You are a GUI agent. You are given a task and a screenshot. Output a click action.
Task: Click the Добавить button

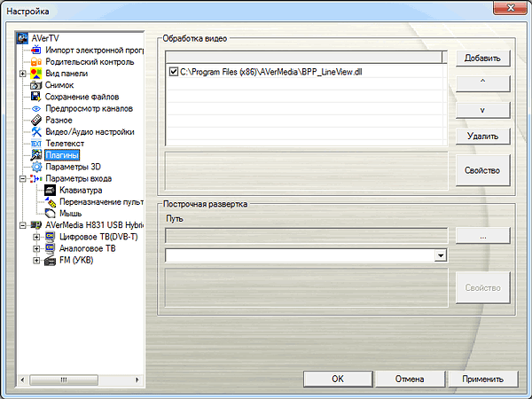coord(483,58)
